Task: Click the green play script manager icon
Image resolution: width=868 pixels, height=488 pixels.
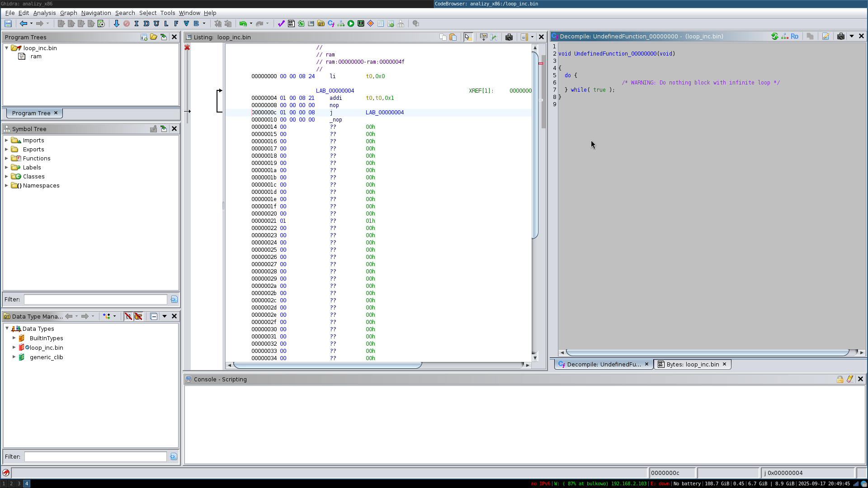Action: 351,23
